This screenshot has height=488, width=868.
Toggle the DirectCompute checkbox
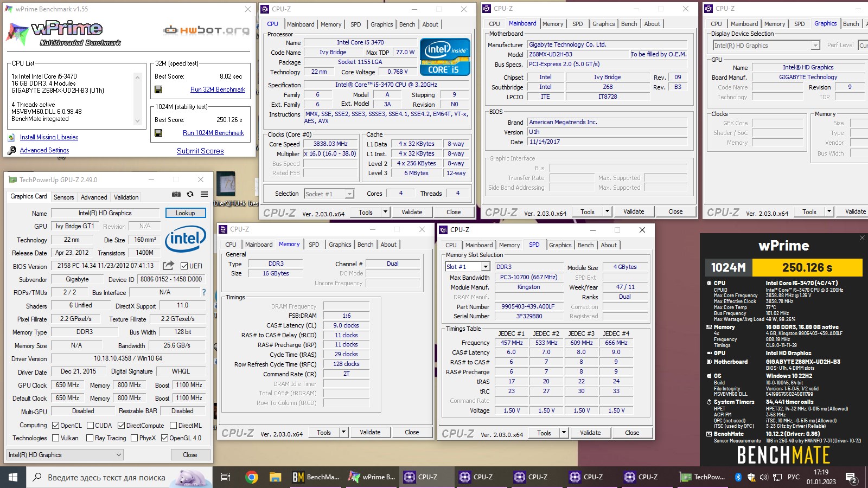121,426
